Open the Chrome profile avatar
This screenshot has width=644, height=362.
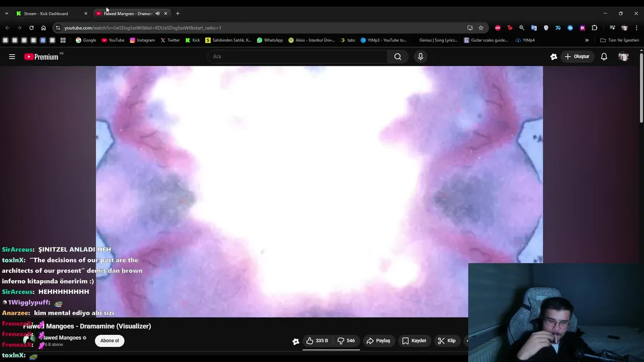click(624, 28)
